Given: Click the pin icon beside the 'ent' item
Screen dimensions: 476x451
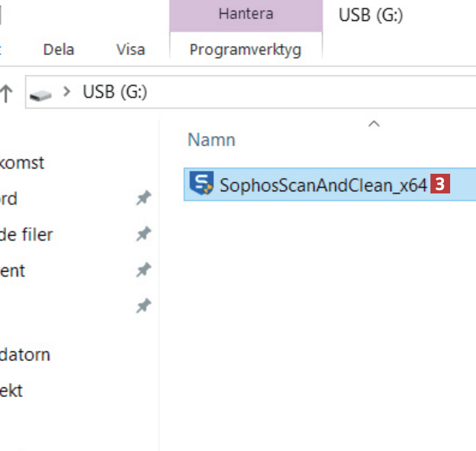Looking at the screenshot, I should (x=144, y=271).
